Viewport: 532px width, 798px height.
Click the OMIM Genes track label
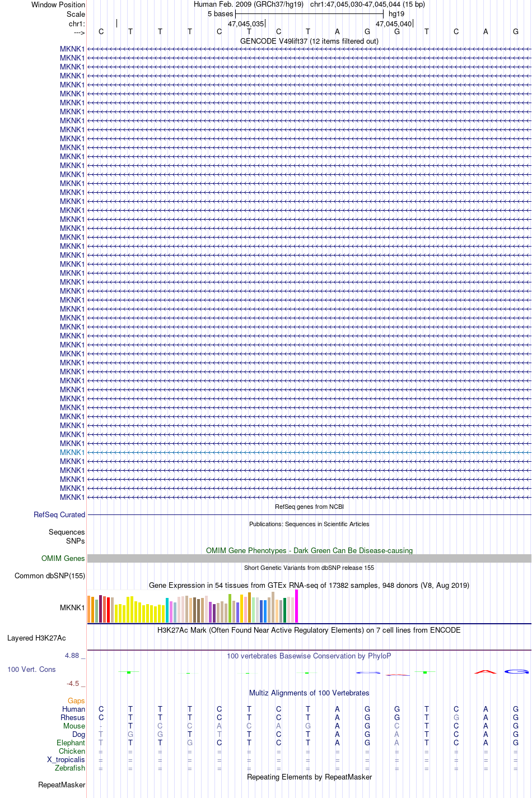[63, 558]
